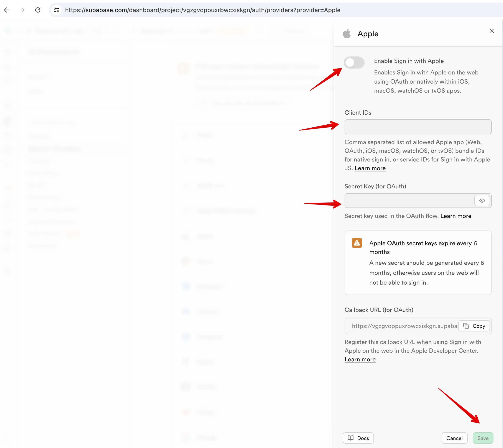Close the Apple provider panel

click(491, 31)
